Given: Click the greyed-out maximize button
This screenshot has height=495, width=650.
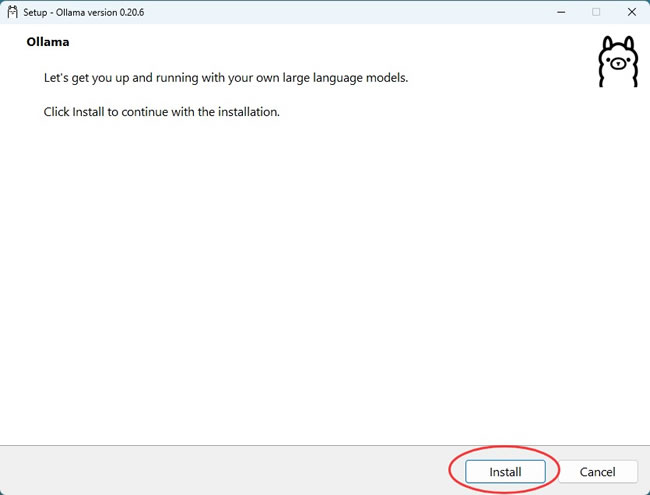Looking at the screenshot, I should tap(596, 12).
